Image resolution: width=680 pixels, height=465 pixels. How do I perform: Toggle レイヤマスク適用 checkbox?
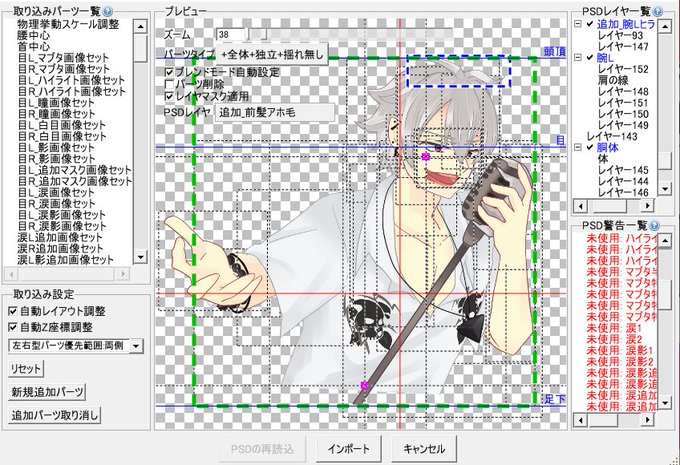169,96
